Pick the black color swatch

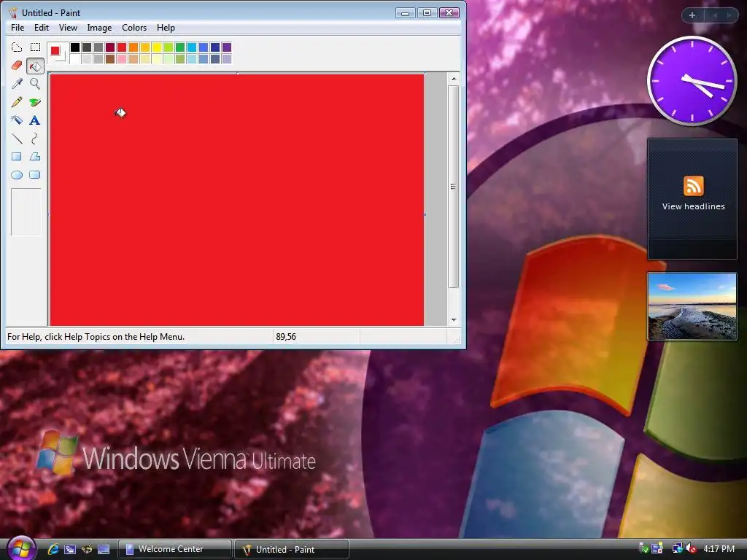(x=75, y=47)
